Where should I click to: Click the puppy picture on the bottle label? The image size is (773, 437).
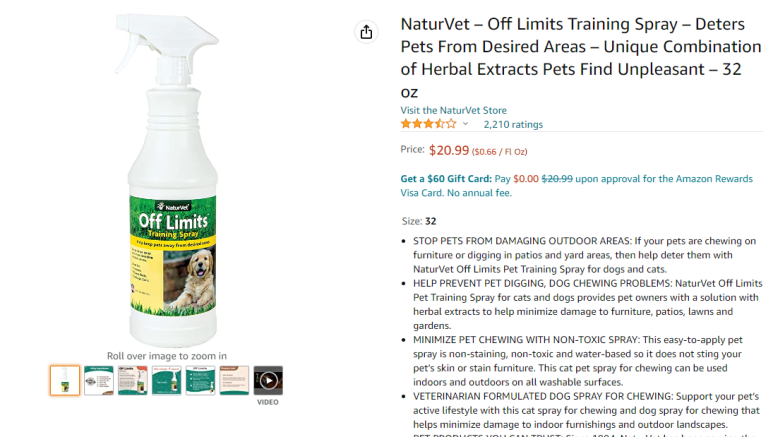tap(190, 278)
